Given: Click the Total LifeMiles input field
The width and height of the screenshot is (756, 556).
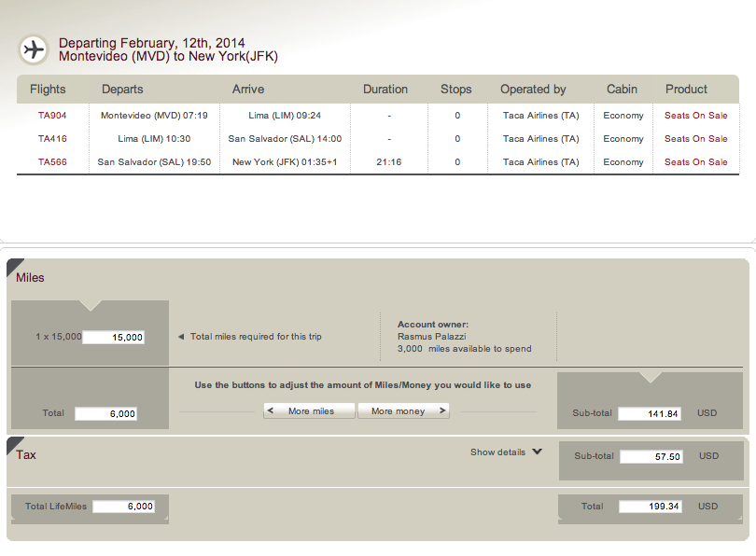Looking at the screenshot, I should click(124, 507).
